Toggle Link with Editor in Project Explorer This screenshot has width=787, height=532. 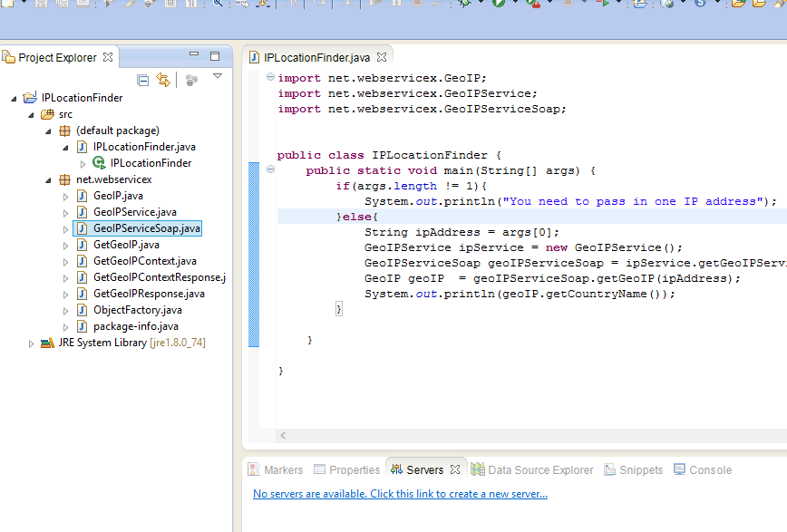[x=163, y=80]
